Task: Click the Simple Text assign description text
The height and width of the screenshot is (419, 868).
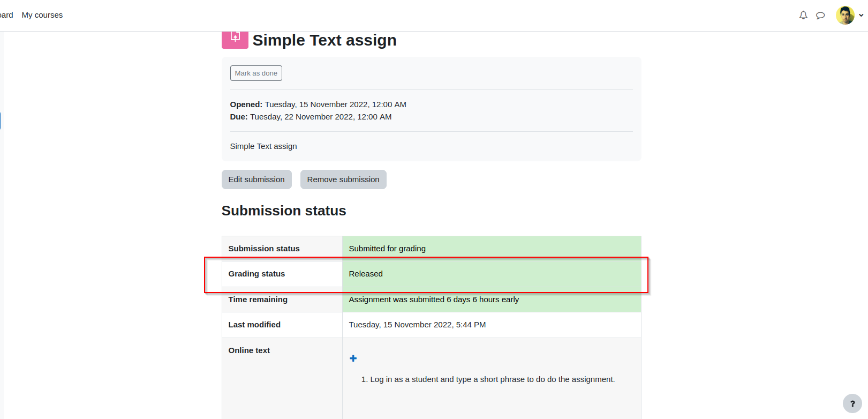Action: [263, 146]
